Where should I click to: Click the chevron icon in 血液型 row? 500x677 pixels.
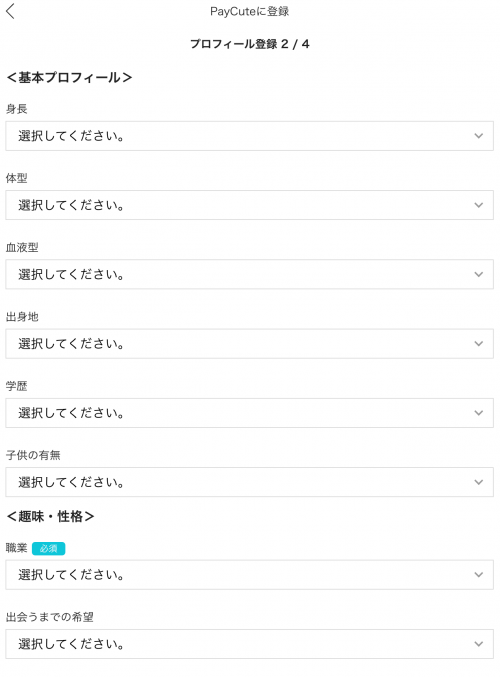[478, 274]
